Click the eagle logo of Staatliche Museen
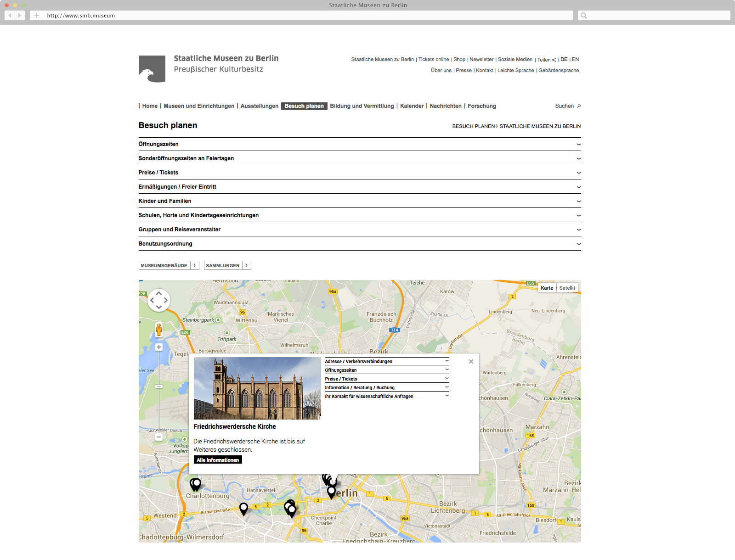735x560 pixels. (152, 69)
